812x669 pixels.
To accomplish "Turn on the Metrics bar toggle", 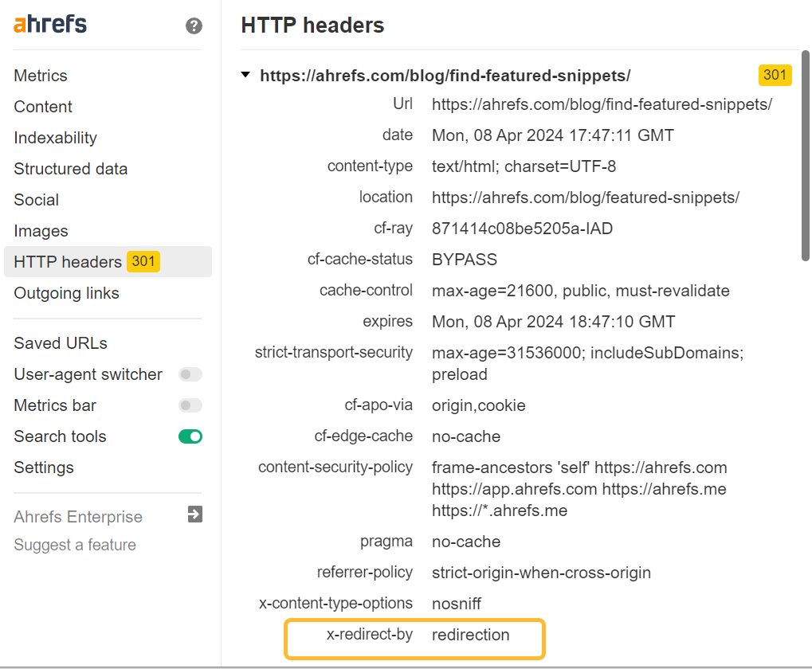I will pyautogui.click(x=190, y=405).
